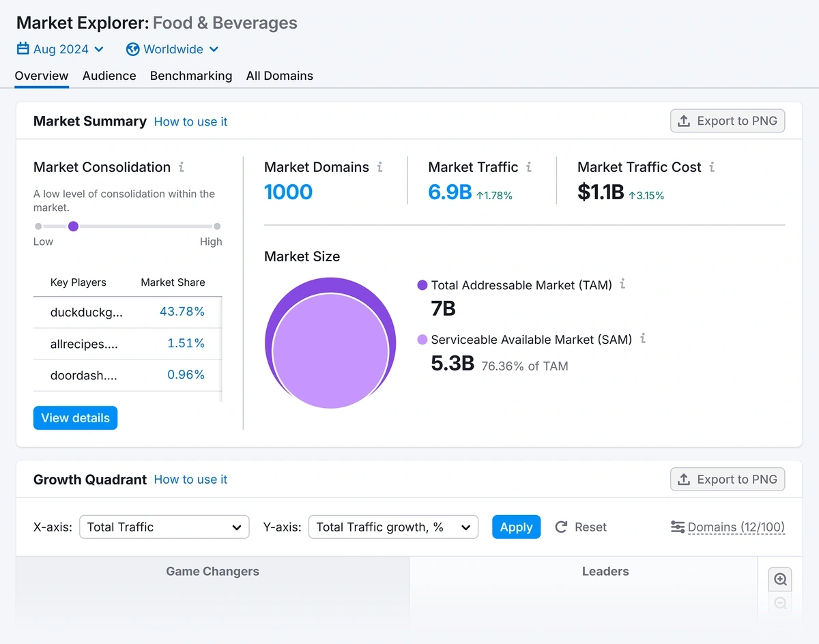Image resolution: width=819 pixels, height=644 pixels.
Task: Click the 1000 Market Domains value
Action: pos(288,192)
